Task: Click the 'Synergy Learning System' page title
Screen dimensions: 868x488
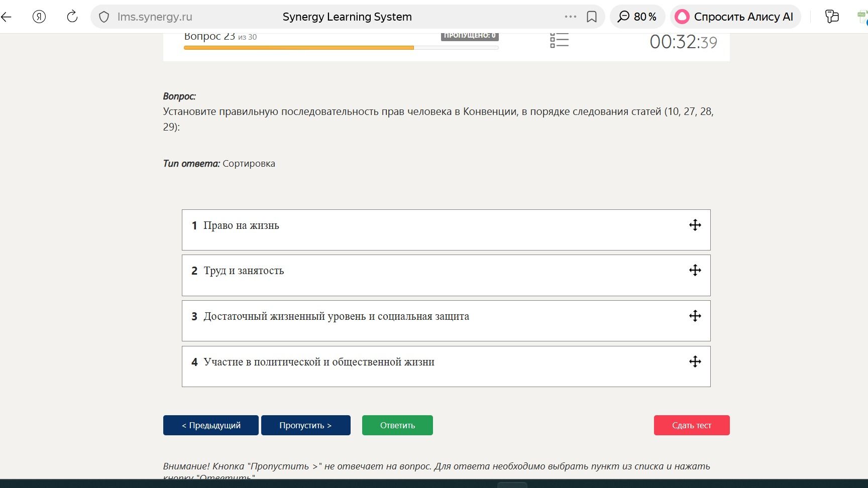Action: [x=347, y=17]
